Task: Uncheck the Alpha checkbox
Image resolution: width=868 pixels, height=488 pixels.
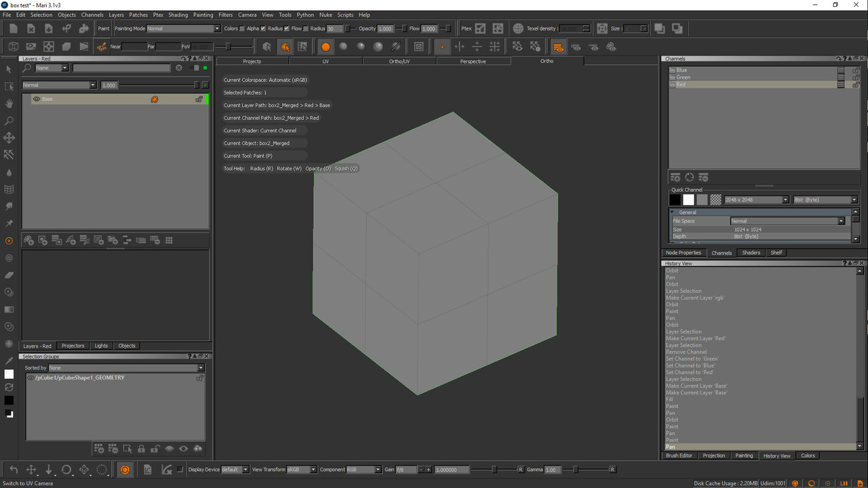Action: click(263, 28)
